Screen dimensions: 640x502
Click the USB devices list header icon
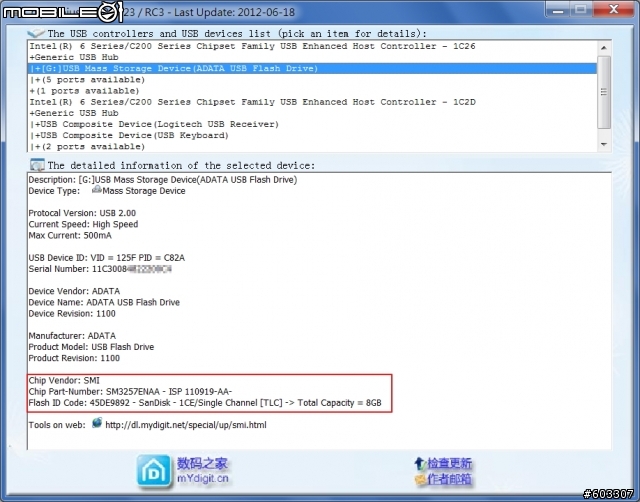click(36, 33)
